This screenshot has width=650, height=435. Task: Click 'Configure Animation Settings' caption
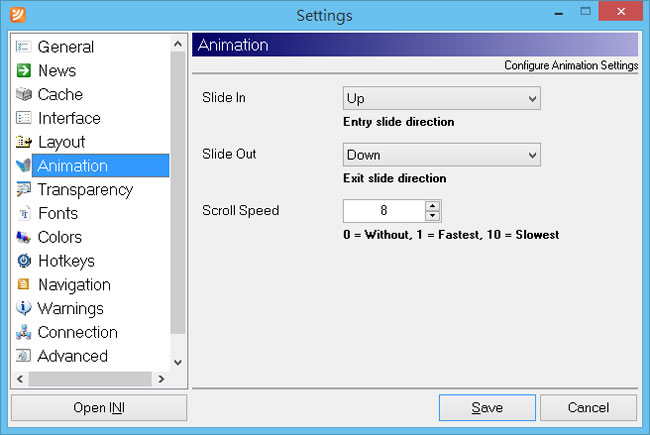coord(571,65)
